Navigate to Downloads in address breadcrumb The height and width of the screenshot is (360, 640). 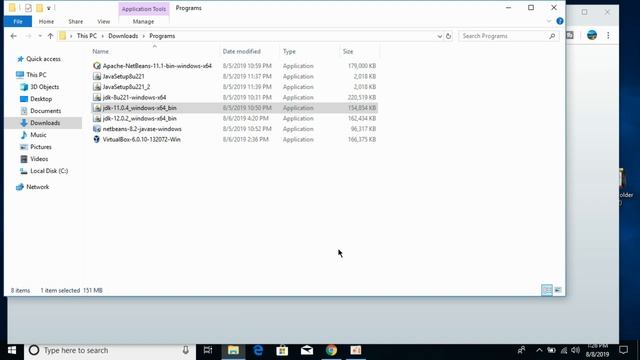[123, 36]
